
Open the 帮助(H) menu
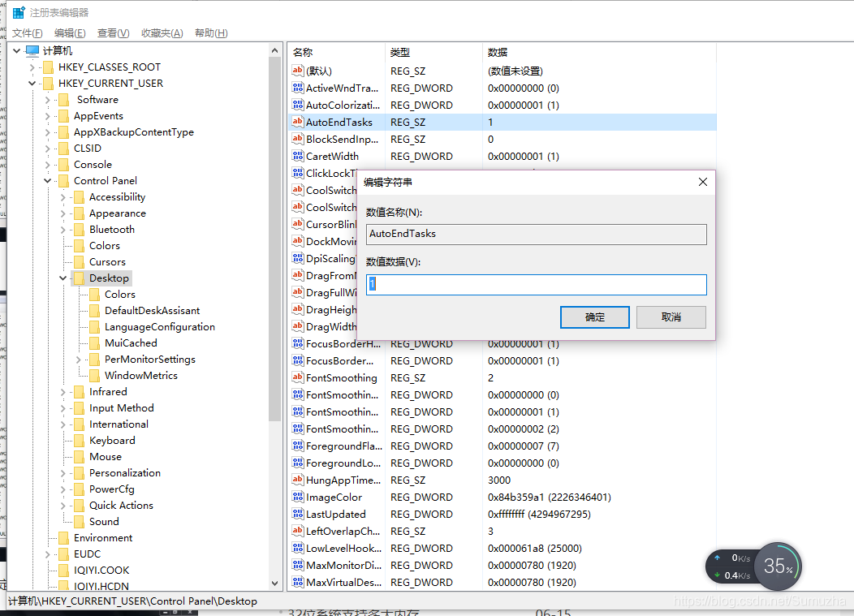[x=211, y=33]
